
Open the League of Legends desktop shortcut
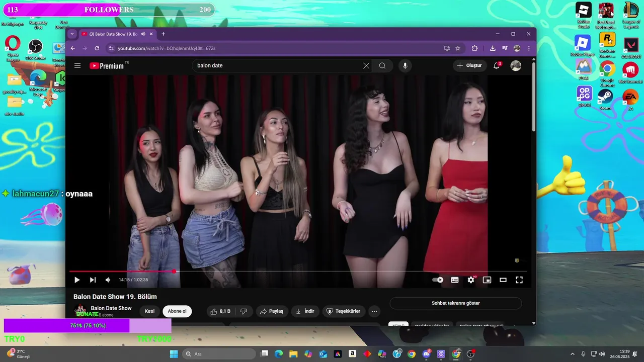631,16
